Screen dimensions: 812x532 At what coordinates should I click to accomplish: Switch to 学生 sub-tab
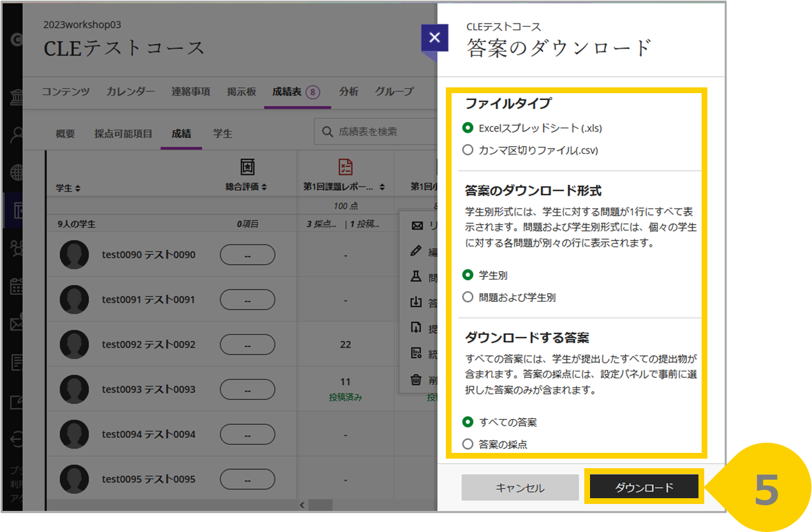[x=223, y=133]
